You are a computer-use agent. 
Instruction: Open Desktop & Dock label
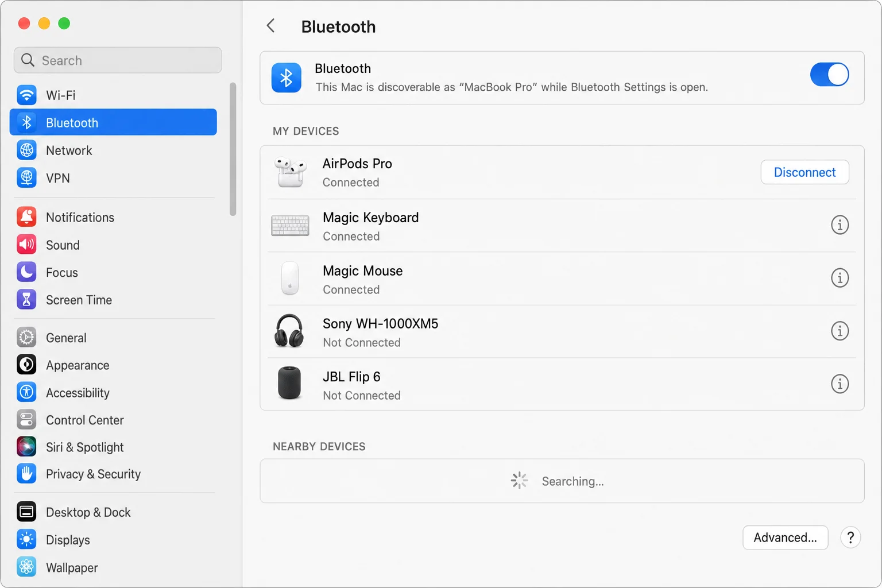point(88,512)
